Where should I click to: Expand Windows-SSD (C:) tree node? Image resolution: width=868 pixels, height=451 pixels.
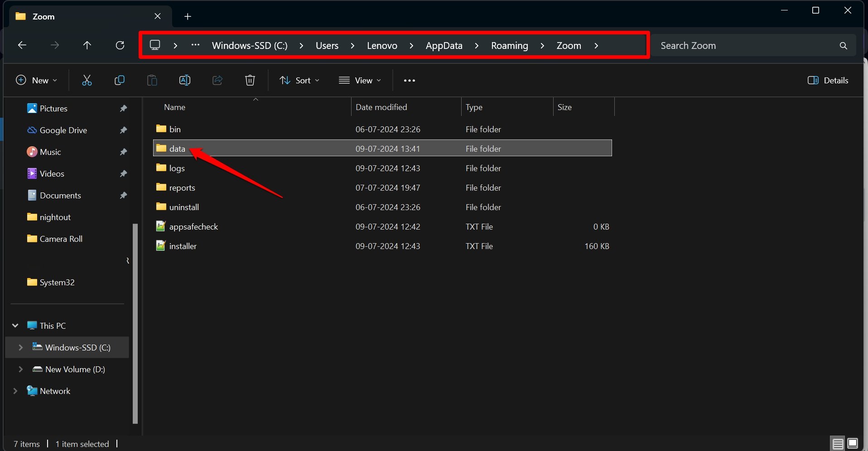point(20,347)
